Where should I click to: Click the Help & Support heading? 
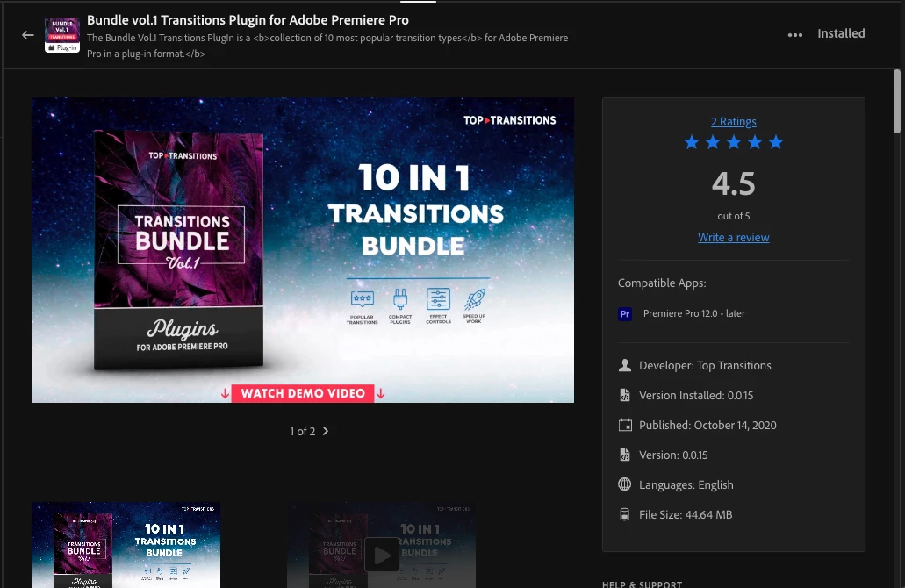pos(642,584)
